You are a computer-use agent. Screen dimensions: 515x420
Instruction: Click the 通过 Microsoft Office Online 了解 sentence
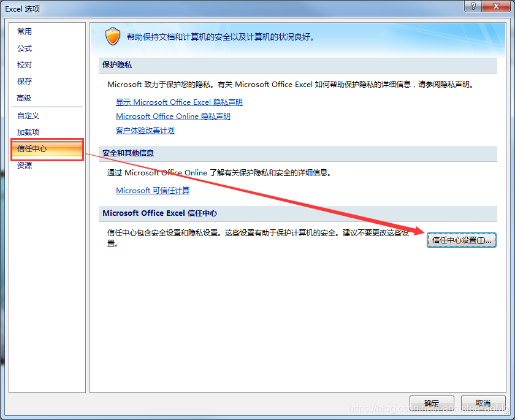[219, 173]
